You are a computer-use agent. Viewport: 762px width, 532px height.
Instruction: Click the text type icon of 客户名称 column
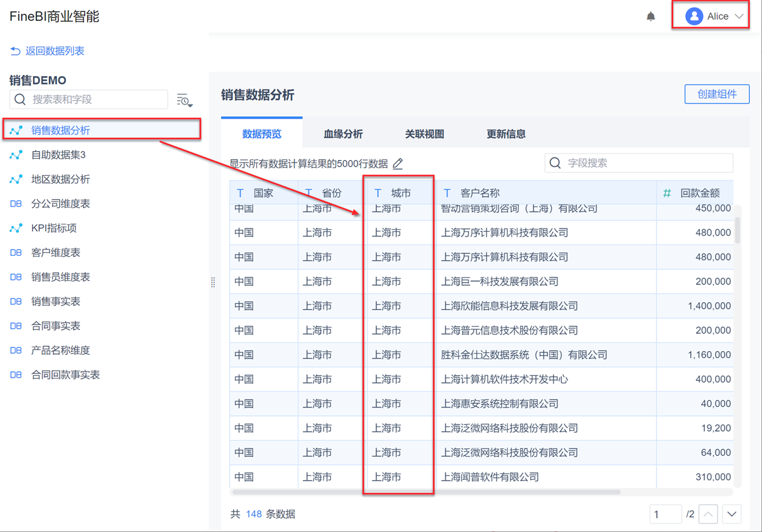point(447,193)
